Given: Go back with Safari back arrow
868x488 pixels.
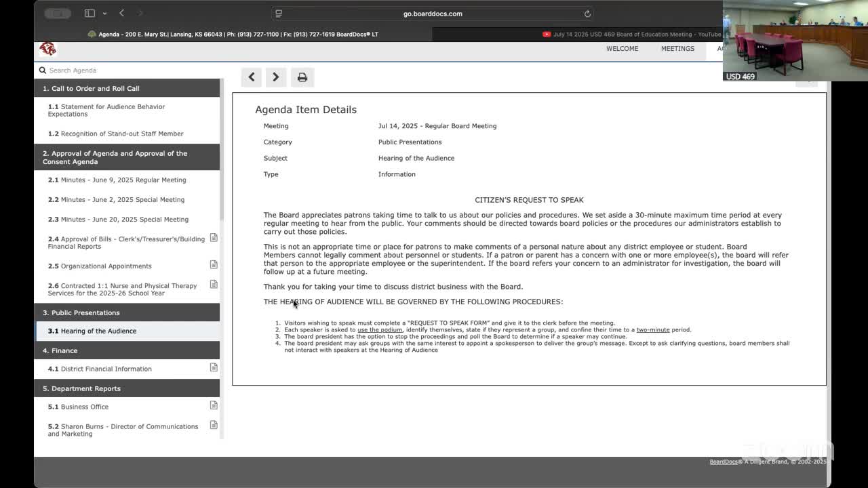Looking at the screenshot, I should coord(122,14).
